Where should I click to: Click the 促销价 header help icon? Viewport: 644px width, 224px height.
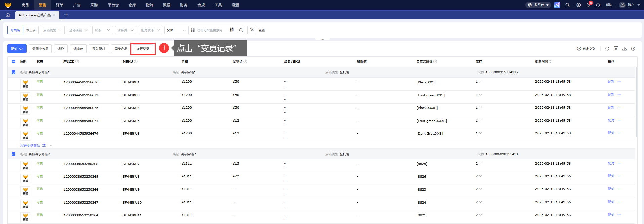pyautogui.click(x=245, y=61)
